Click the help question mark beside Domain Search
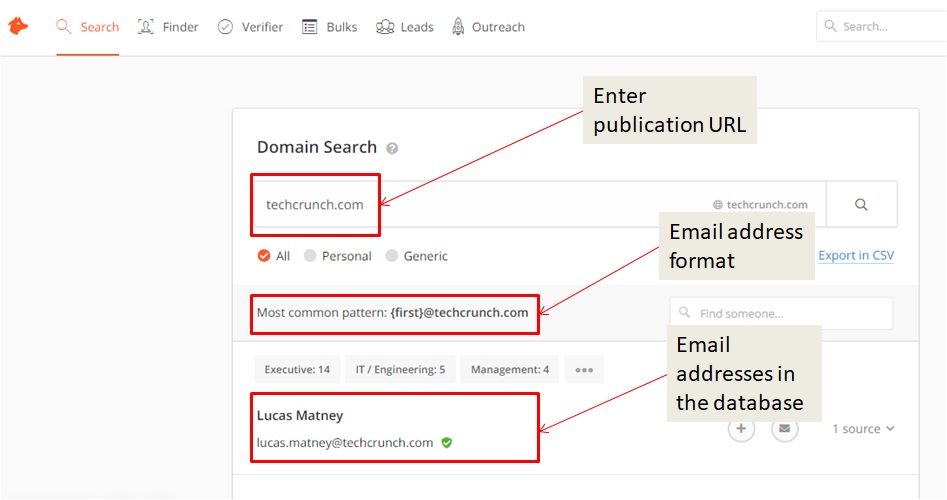Viewport: 947px width, 500px height. click(392, 148)
